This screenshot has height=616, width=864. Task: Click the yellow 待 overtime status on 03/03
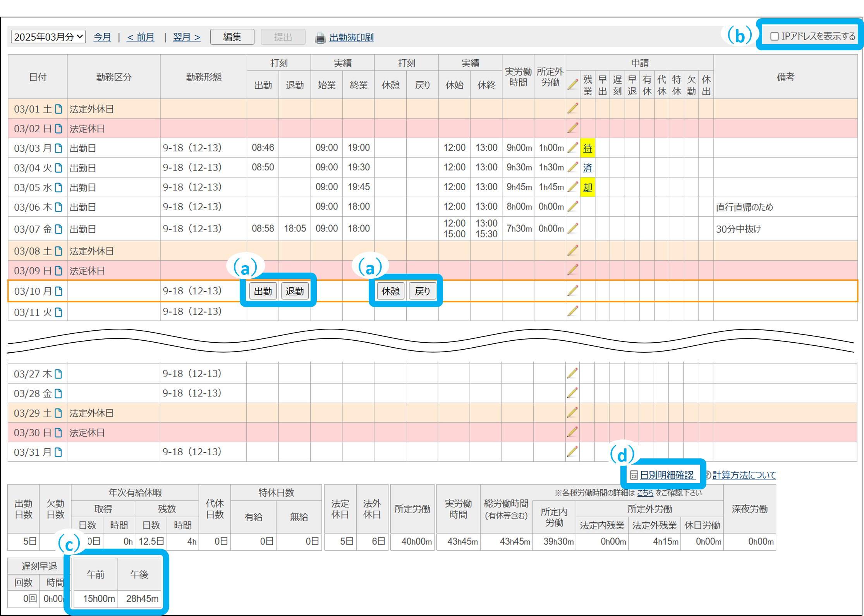coord(587,148)
